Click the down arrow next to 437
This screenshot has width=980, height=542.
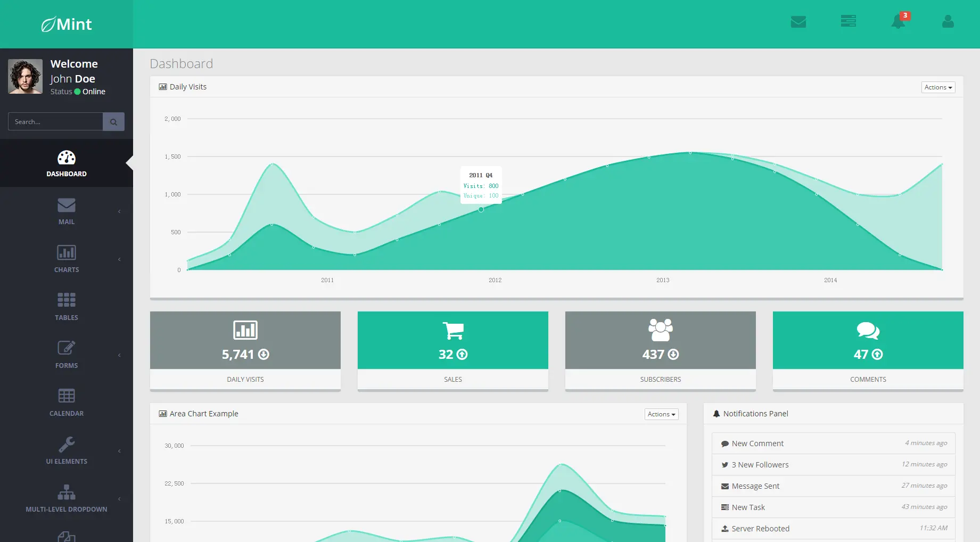point(673,355)
